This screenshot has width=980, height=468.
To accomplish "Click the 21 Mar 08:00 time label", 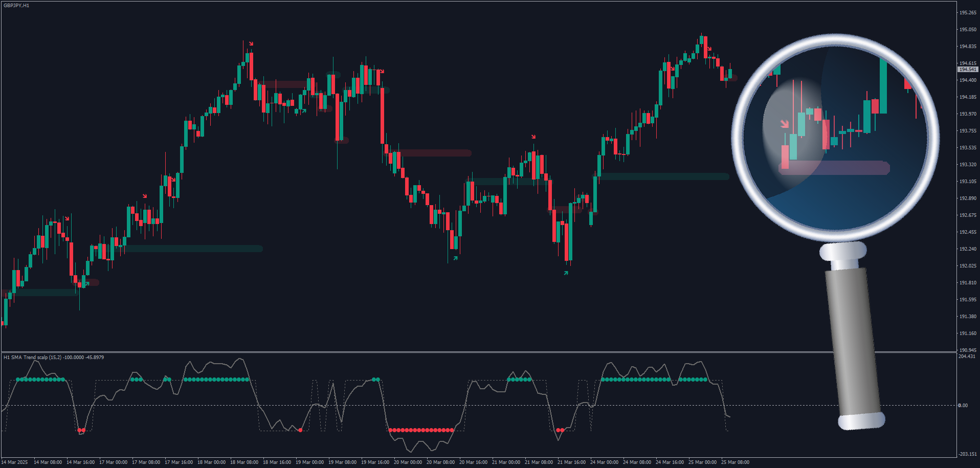I will [x=539, y=462].
